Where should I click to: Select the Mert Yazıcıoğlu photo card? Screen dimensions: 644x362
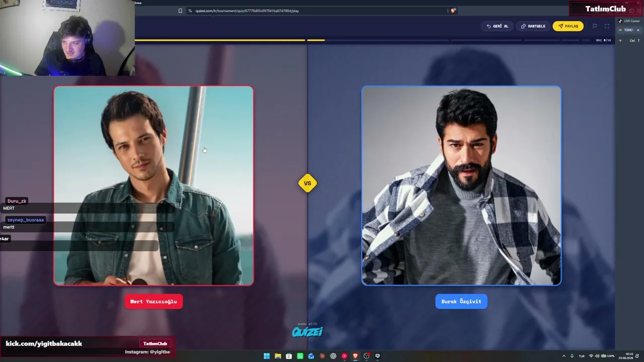(153, 186)
